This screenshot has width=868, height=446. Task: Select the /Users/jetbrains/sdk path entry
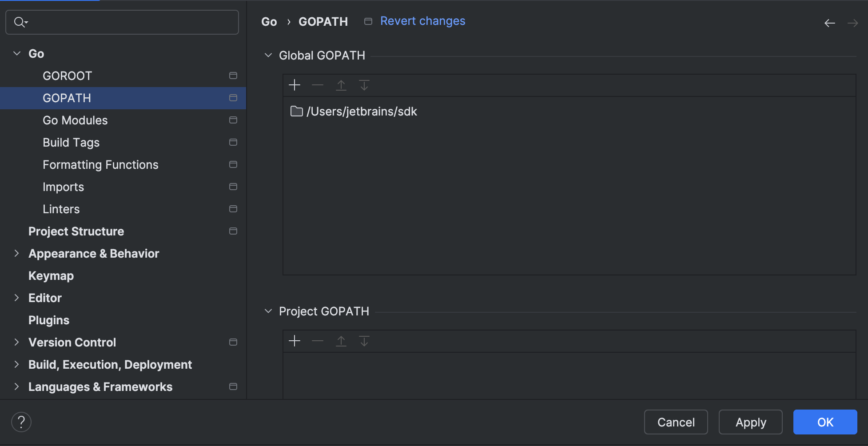pyautogui.click(x=362, y=111)
